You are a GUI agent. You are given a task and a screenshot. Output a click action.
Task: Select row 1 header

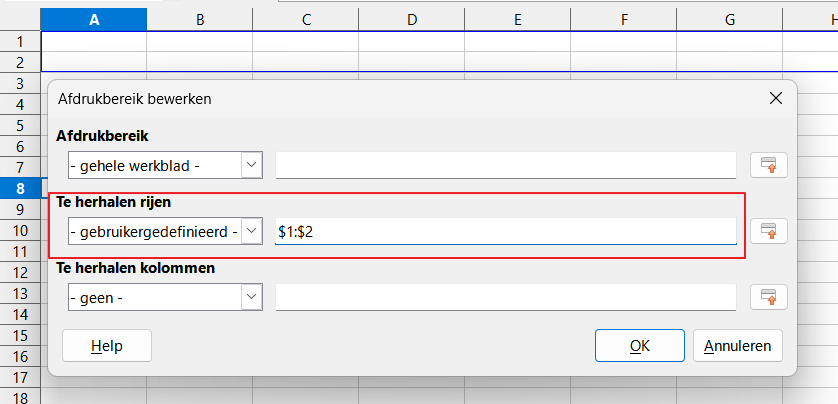coord(20,41)
